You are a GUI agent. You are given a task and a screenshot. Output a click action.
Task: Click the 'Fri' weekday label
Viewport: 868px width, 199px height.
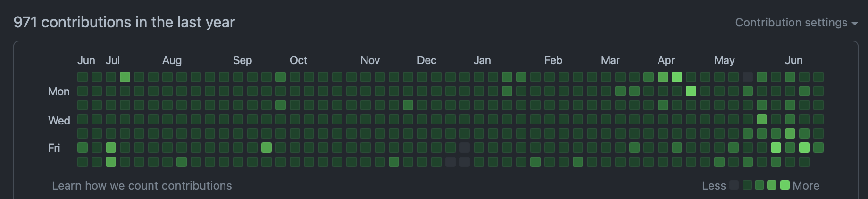54,148
